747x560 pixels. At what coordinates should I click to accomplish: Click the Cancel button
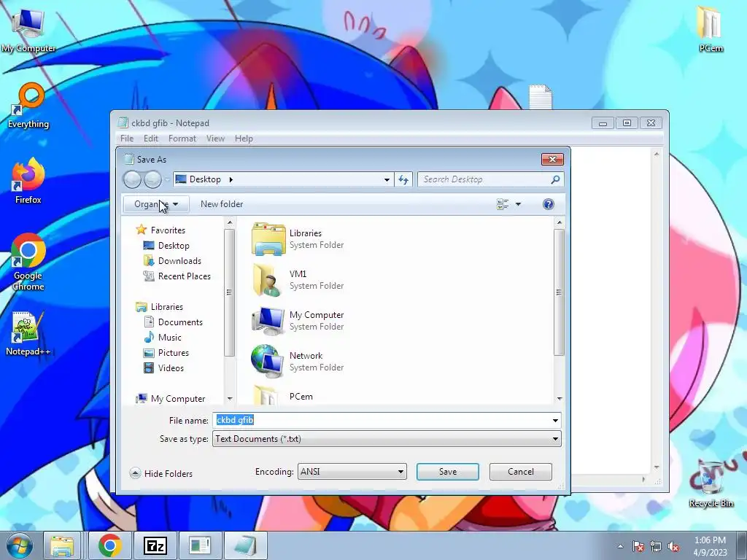(520, 472)
